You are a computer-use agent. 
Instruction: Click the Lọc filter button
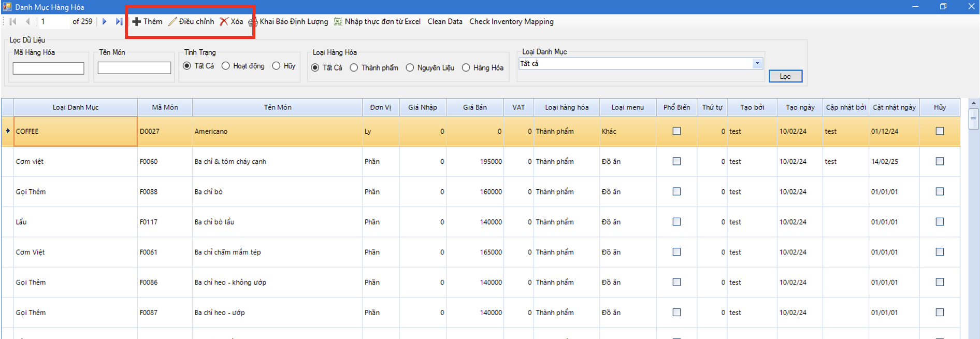tap(785, 76)
